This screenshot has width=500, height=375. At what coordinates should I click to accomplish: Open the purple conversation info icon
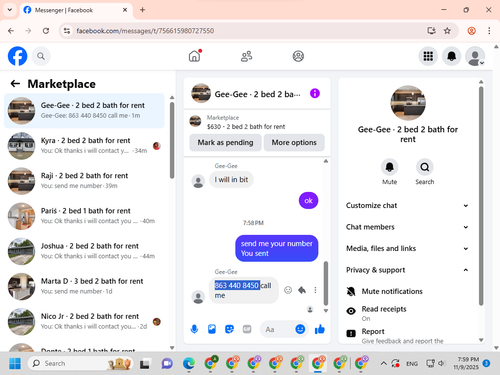[315, 93]
